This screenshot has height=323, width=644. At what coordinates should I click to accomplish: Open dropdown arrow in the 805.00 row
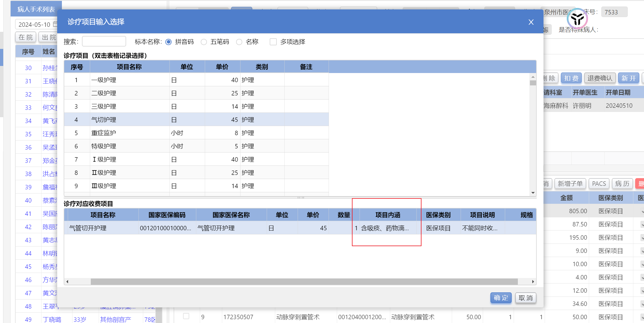click(x=642, y=211)
